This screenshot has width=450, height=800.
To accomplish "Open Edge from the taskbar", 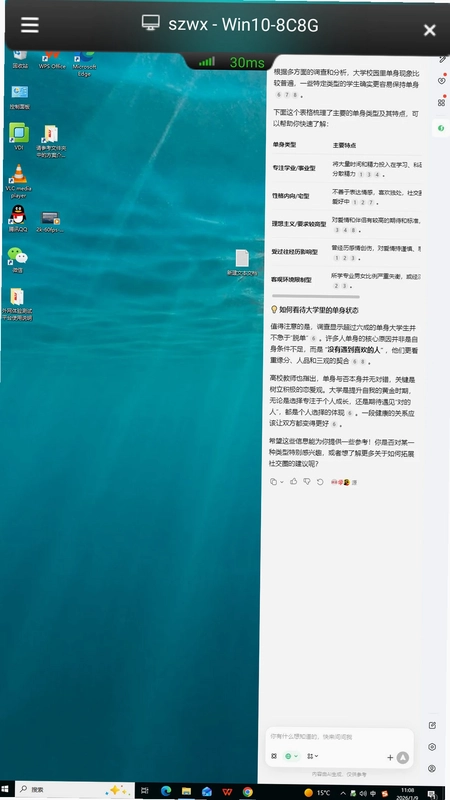I will coord(166,791).
